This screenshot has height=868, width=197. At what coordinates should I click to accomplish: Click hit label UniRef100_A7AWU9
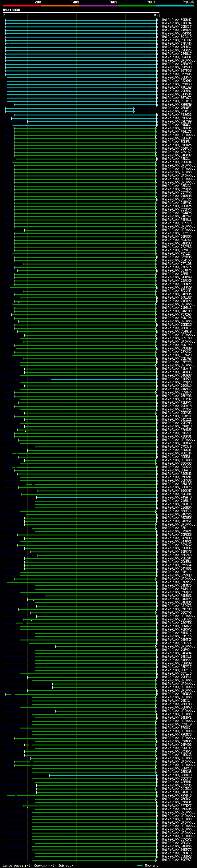coord(176,430)
